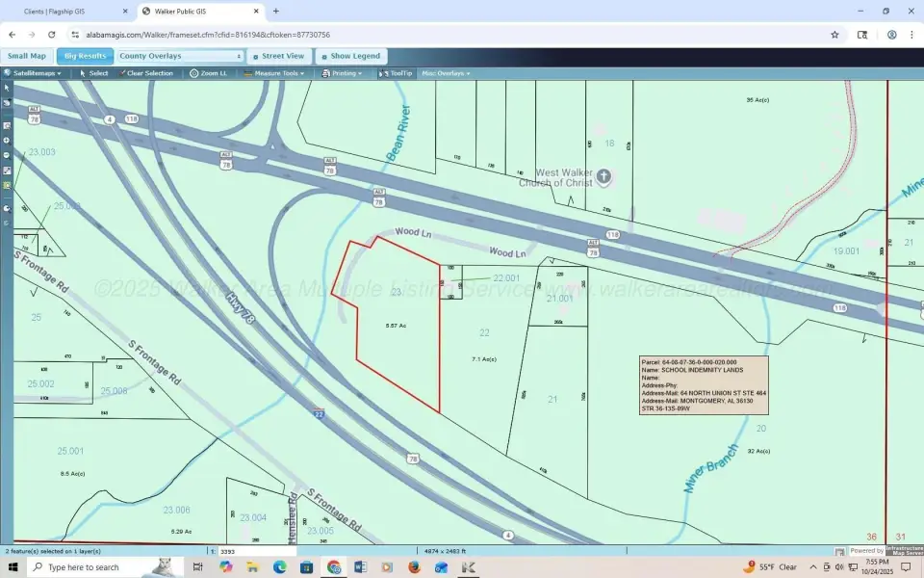Expand the Satellitemaps dropdown menu
This screenshot has width=924, height=578.
pos(35,73)
